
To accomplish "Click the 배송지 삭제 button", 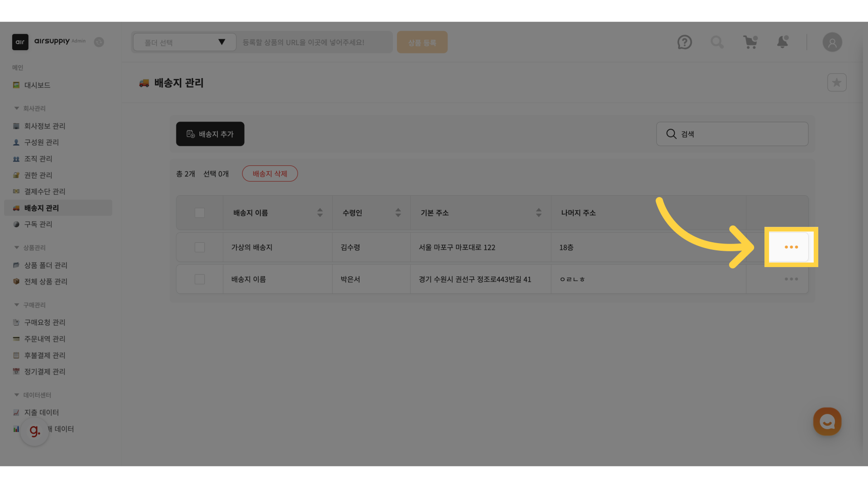I will [x=269, y=174].
